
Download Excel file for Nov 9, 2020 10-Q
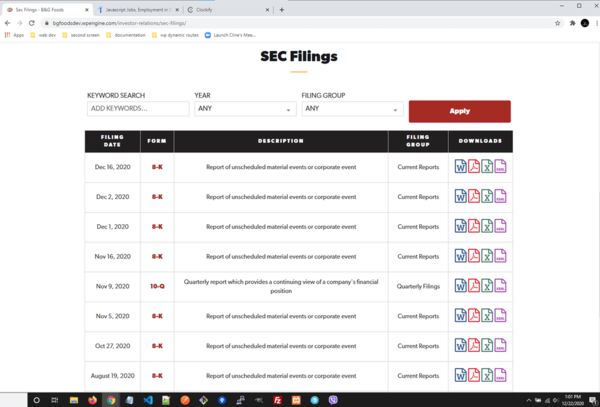487,286
